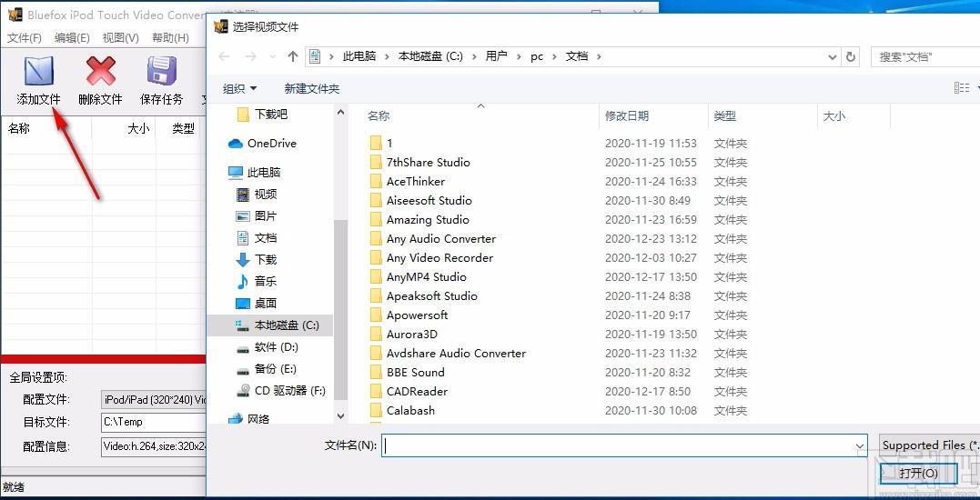Select CD Drive (F:)
The width and height of the screenshot is (980, 500).
pyautogui.click(x=281, y=391)
